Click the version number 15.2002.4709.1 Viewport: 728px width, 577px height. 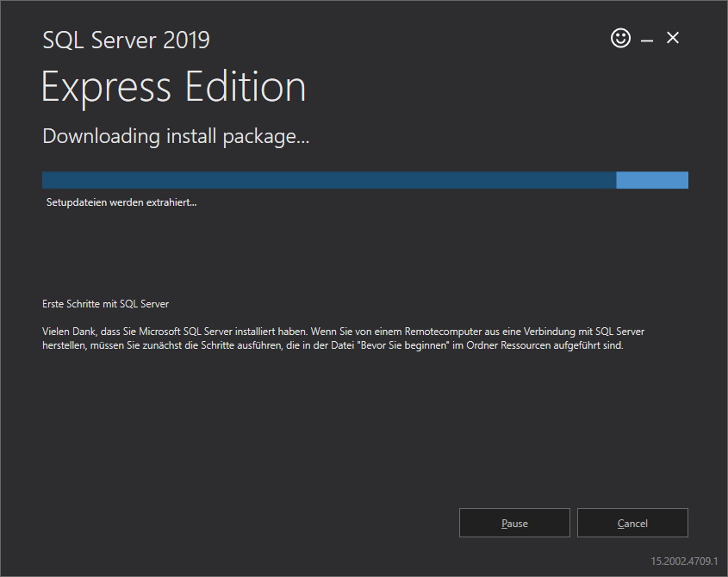[x=684, y=561]
